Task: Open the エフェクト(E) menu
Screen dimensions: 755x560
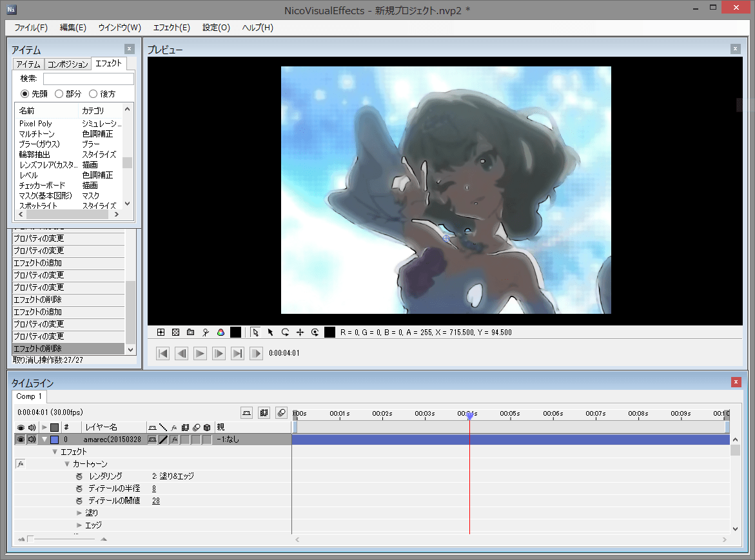Action: coord(172,28)
